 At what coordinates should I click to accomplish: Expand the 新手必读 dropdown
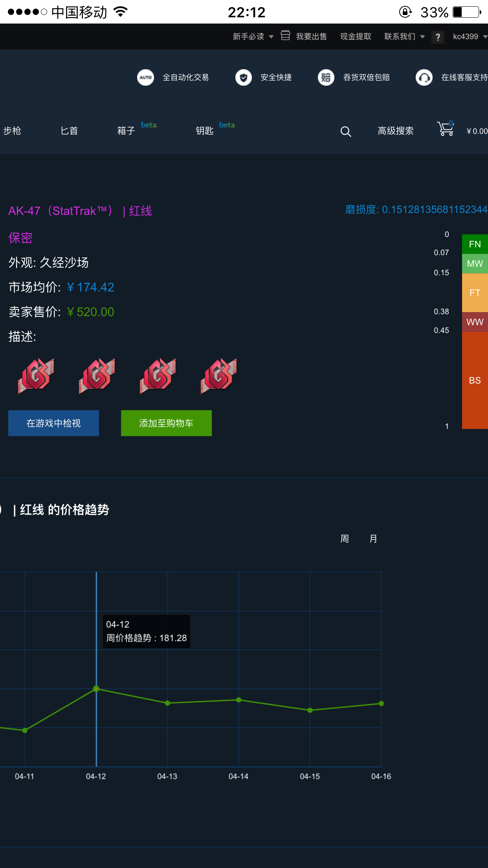tap(253, 37)
